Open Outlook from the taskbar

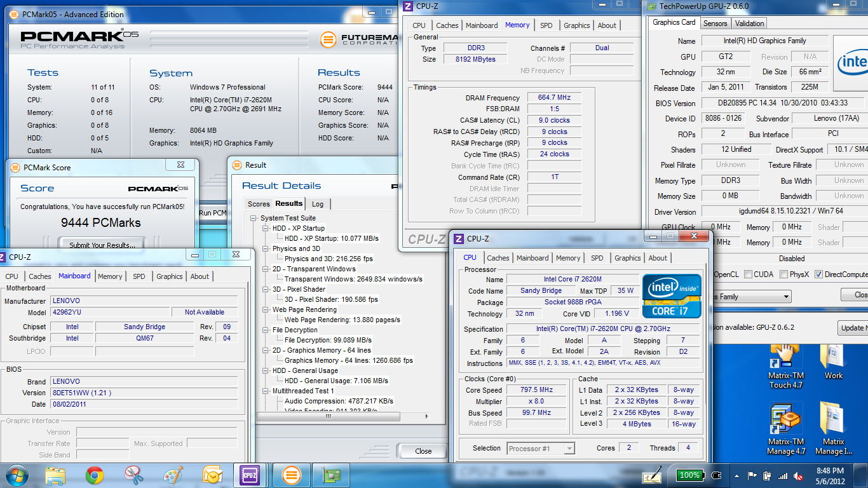[212, 475]
